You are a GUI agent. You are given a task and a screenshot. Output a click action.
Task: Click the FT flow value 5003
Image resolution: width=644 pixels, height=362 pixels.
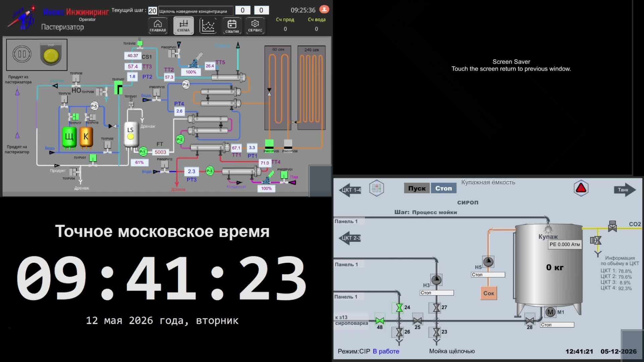coord(160,152)
